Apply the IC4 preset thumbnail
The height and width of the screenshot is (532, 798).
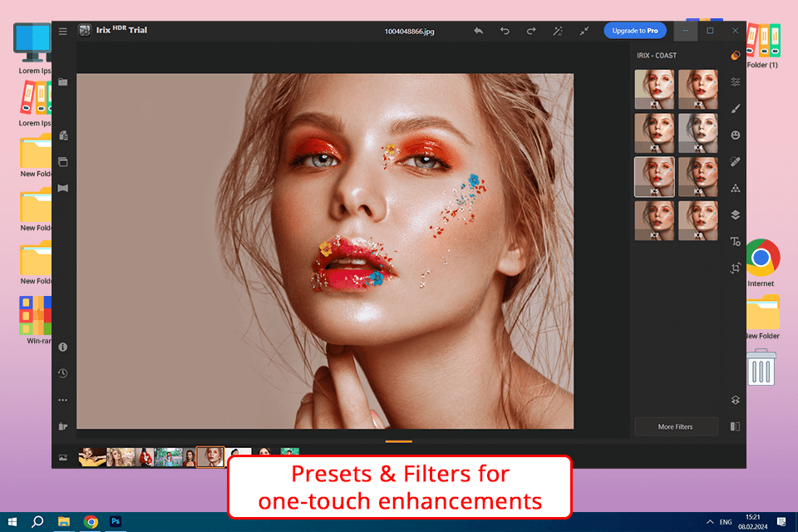point(697,132)
